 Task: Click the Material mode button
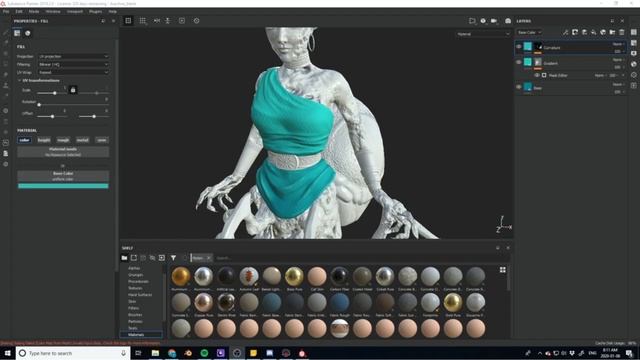coord(63,152)
